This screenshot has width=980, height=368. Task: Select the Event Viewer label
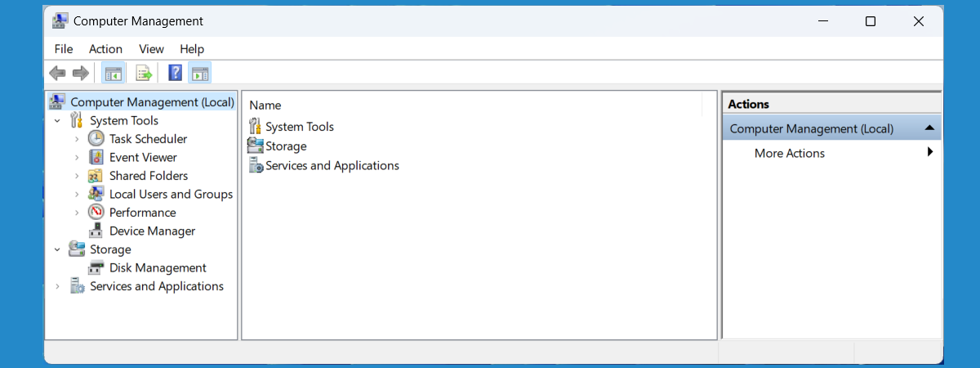coord(143,157)
